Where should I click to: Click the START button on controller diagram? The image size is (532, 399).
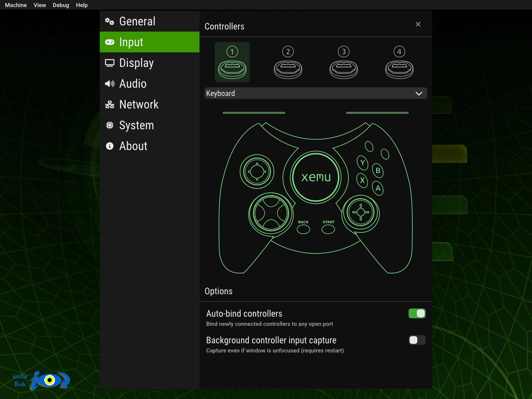coord(328,229)
